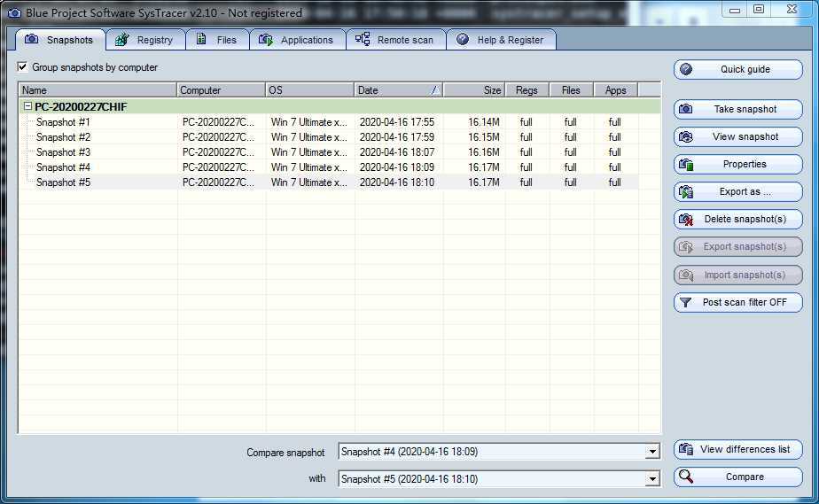Open the Applications tab

point(297,40)
